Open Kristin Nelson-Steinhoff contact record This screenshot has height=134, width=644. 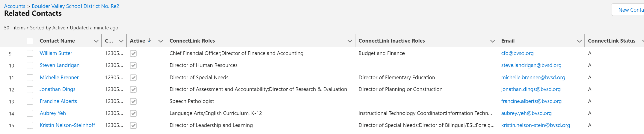coord(67,125)
